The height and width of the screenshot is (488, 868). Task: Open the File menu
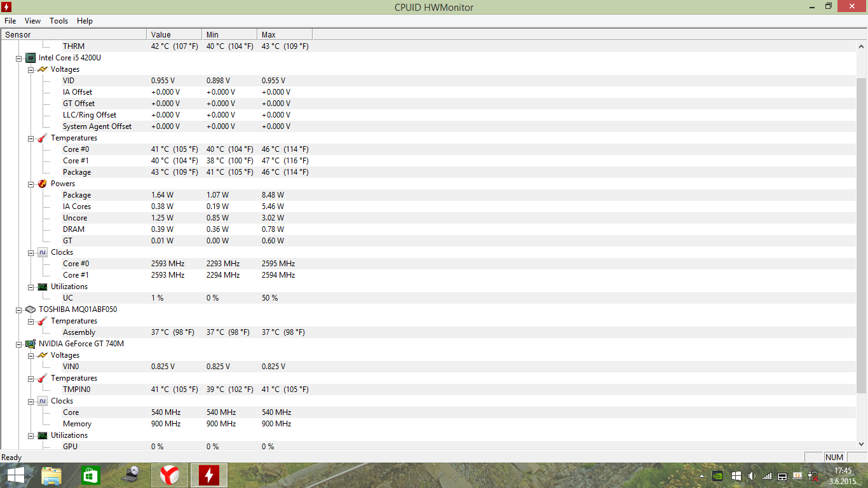pyautogui.click(x=10, y=21)
